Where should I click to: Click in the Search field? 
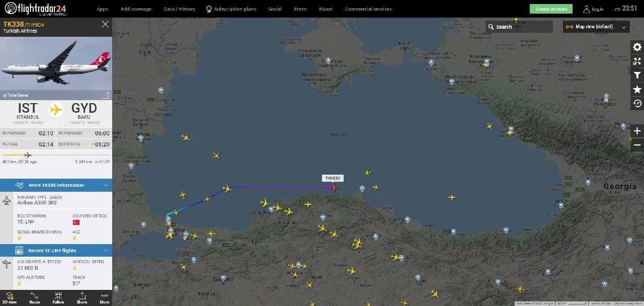[x=519, y=27]
